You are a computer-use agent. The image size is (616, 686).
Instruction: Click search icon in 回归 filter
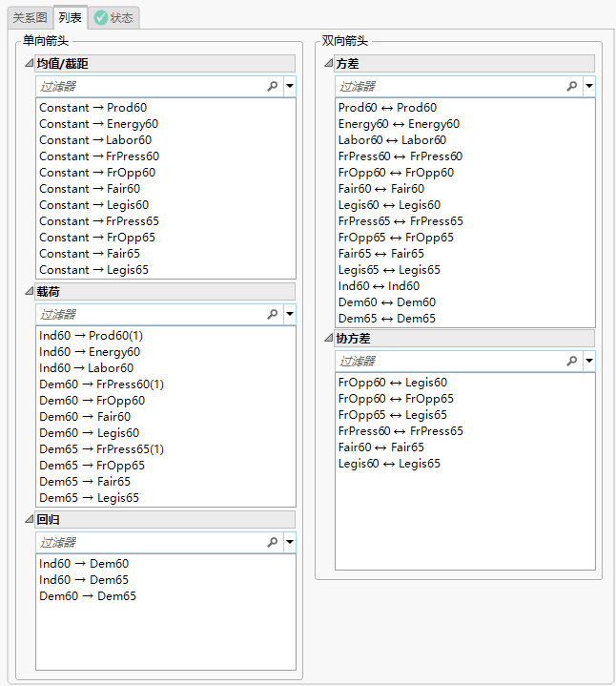pos(273,542)
